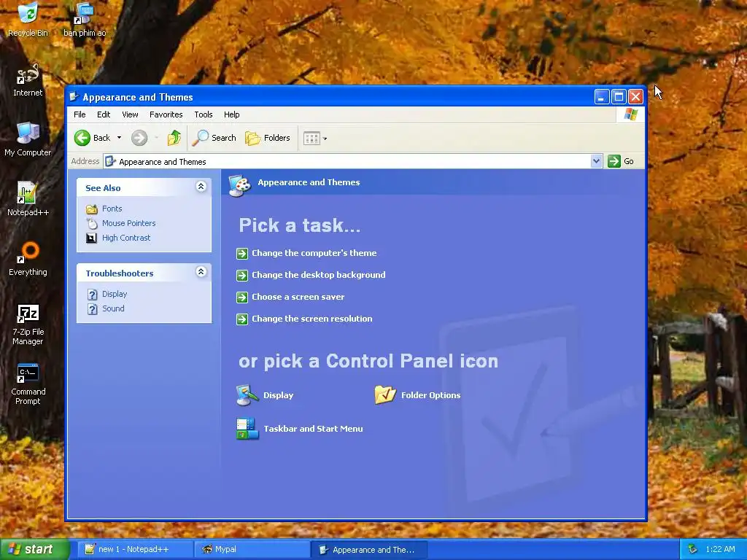The width and height of the screenshot is (747, 560).
Task: Open the Taskbar and Start Menu icon
Action: (x=299, y=429)
